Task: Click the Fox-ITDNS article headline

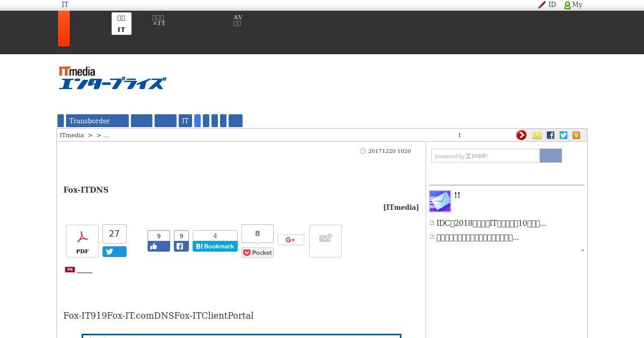Action: (86, 190)
